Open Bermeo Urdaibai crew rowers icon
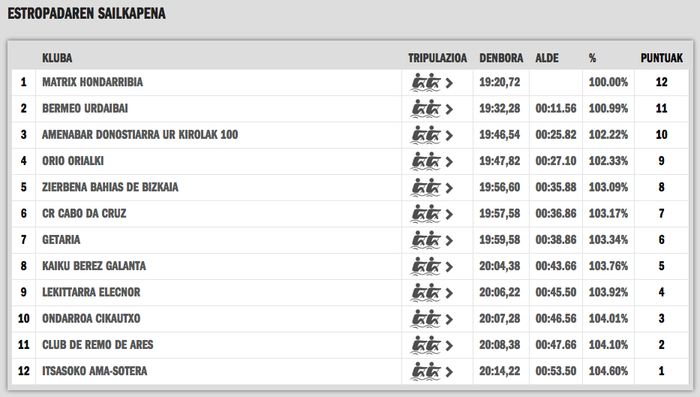 point(426,109)
